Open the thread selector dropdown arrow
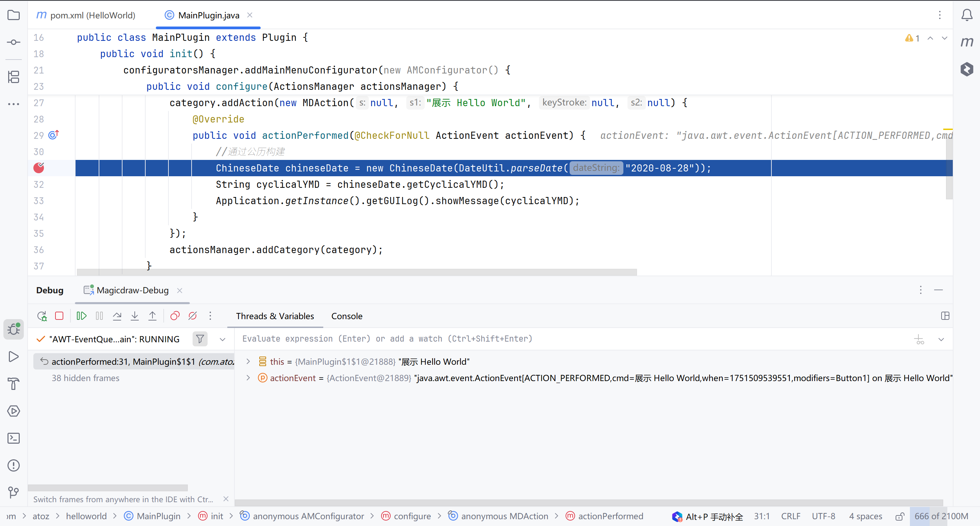Screen dimensions: 980x526 tap(223, 339)
